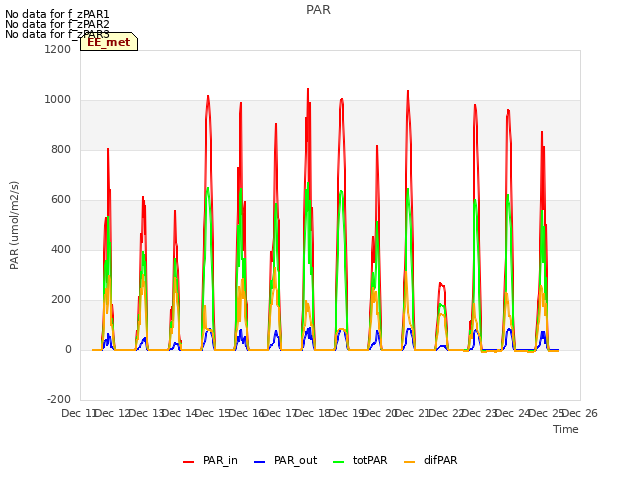Click the PAR_in legend label
This screenshot has height=480, width=640.
[x=220, y=460]
